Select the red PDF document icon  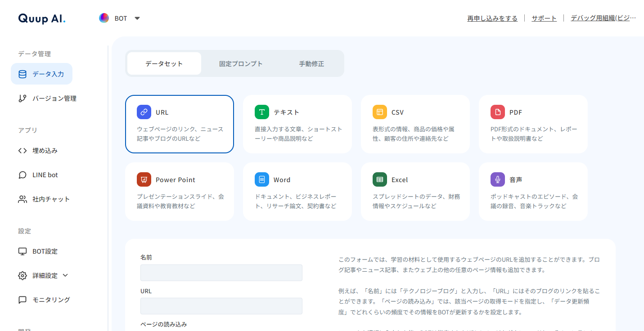498,112
